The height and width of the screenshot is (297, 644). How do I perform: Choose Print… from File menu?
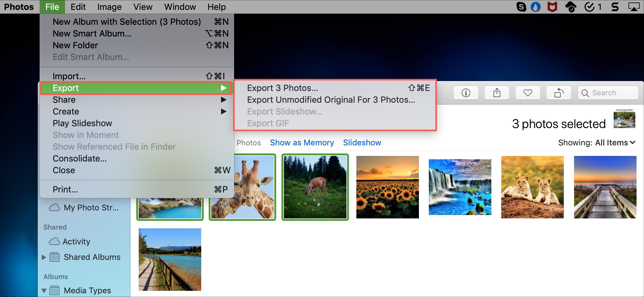pos(136,189)
